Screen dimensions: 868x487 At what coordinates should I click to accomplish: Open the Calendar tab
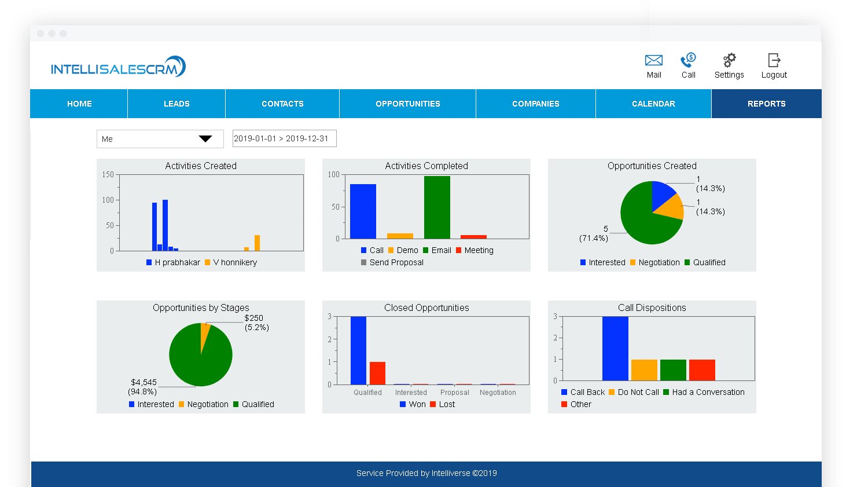point(653,104)
